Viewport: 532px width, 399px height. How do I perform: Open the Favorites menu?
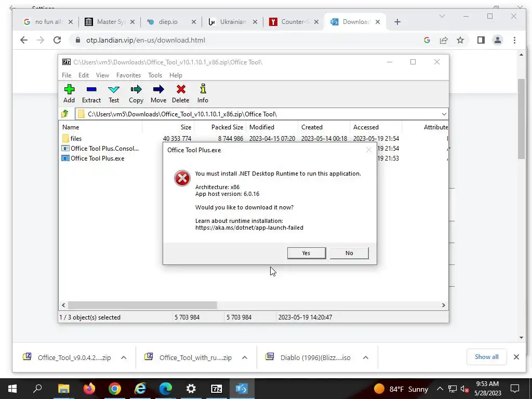tap(129, 75)
